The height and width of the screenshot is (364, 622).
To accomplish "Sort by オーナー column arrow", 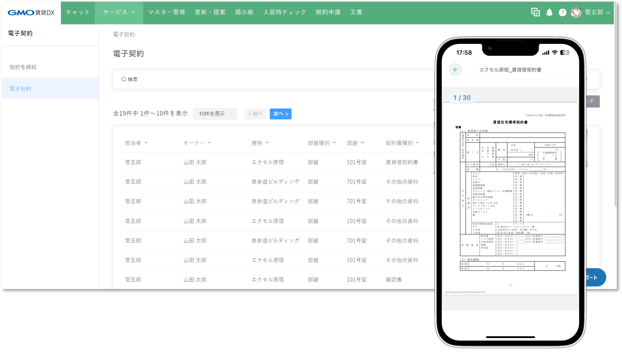I will click(210, 143).
